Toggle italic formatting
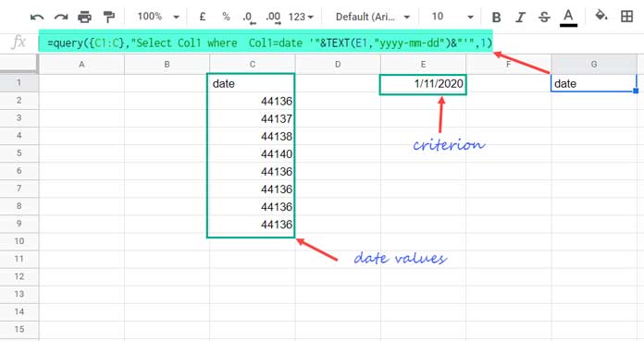Viewport: 644px width, 341px height. pyautogui.click(x=520, y=18)
